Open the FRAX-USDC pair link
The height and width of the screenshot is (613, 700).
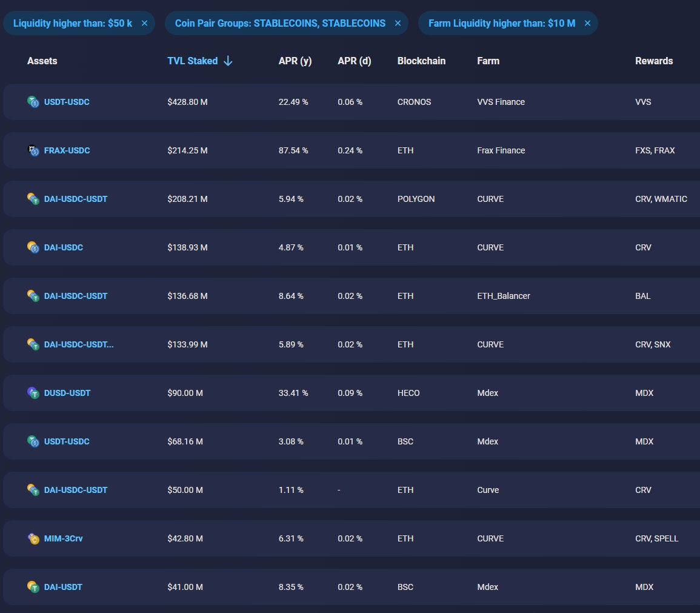pos(67,150)
